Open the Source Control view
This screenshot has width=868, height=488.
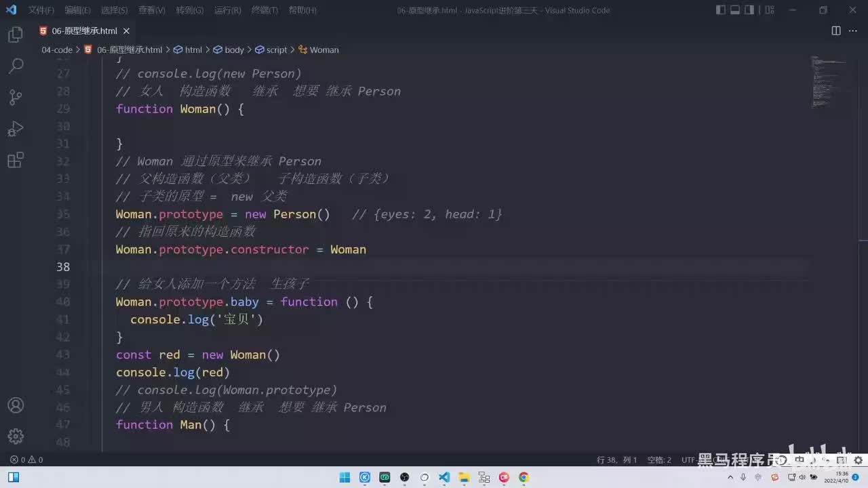pyautogui.click(x=15, y=97)
